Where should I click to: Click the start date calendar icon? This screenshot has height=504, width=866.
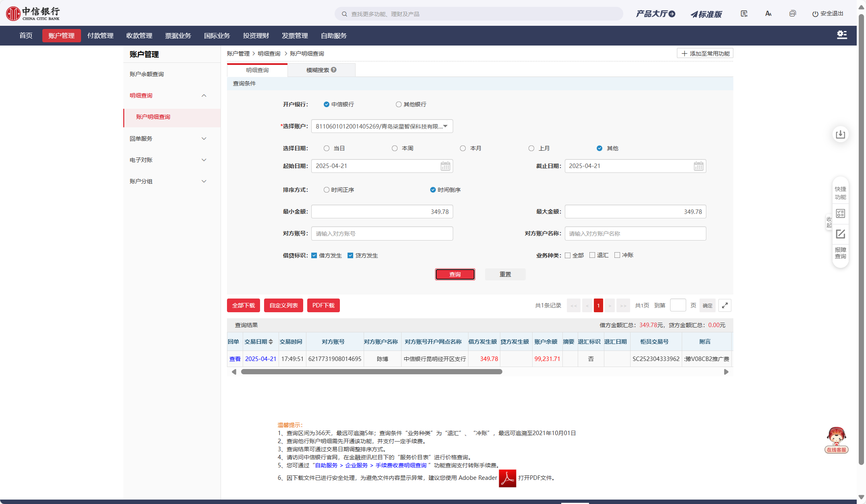(x=445, y=166)
